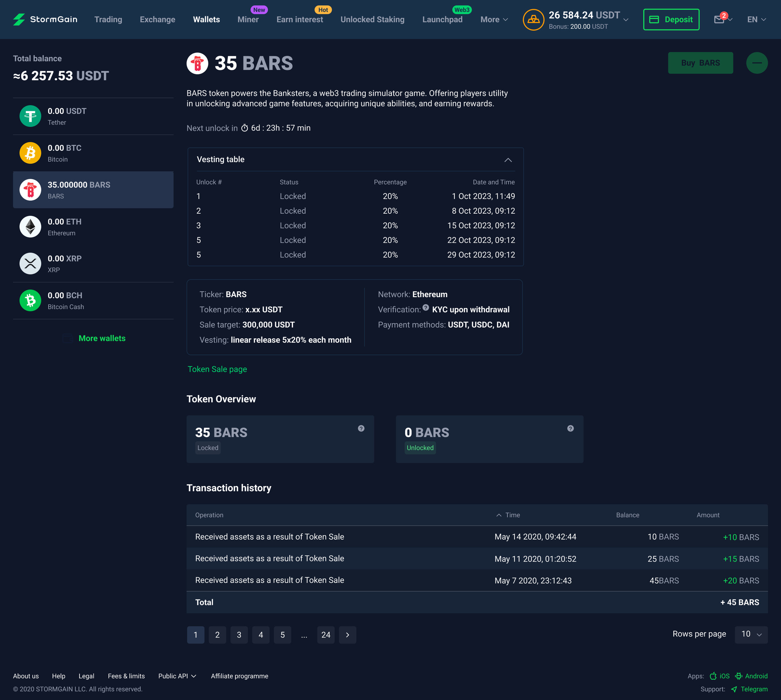Image resolution: width=781 pixels, height=700 pixels.
Task: Open the Help footer link
Action: pyautogui.click(x=59, y=676)
